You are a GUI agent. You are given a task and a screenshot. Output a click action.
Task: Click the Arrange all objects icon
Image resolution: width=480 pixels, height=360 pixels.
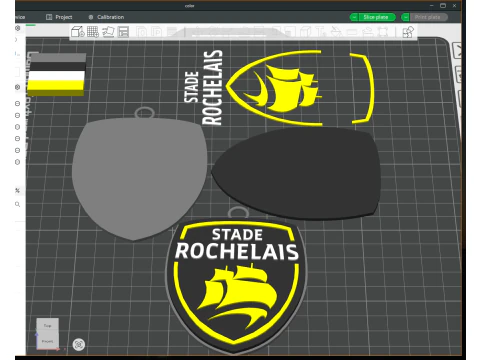(123, 32)
